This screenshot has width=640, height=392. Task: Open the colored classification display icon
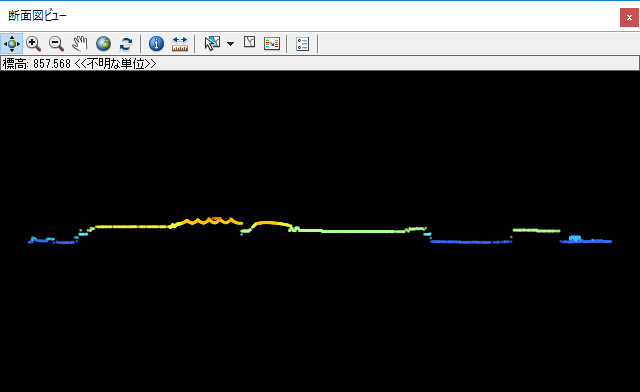point(272,43)
